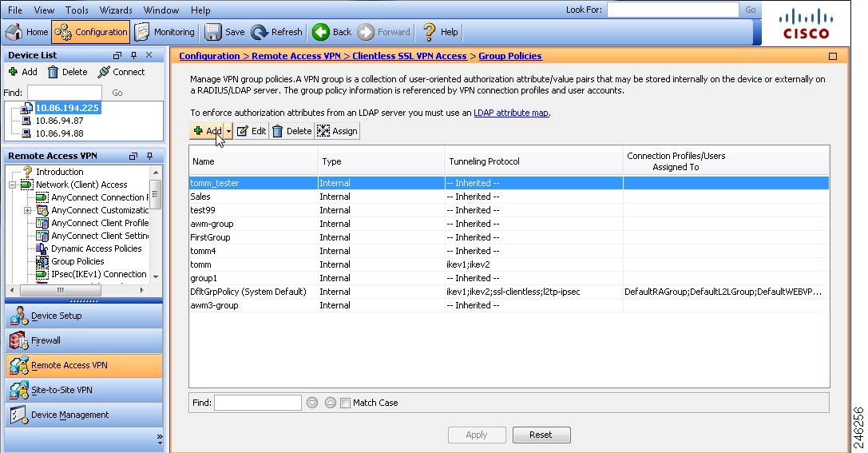Float the Device List panel

point(117,55)
